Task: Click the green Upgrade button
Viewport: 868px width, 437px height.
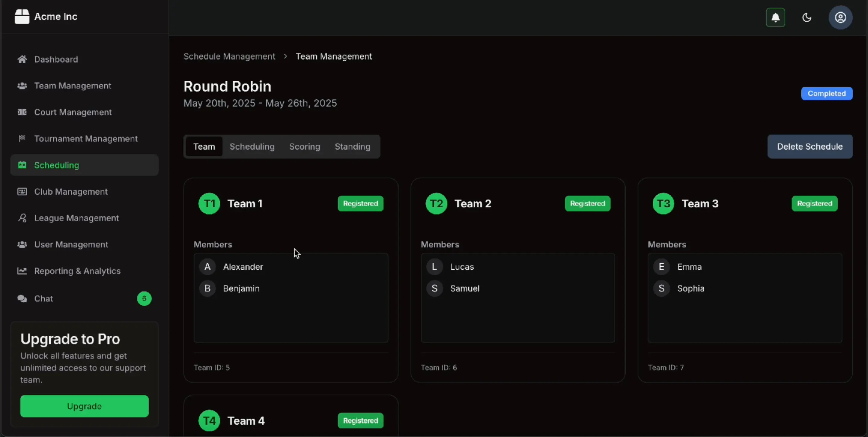Action: [x=84, y=406]
